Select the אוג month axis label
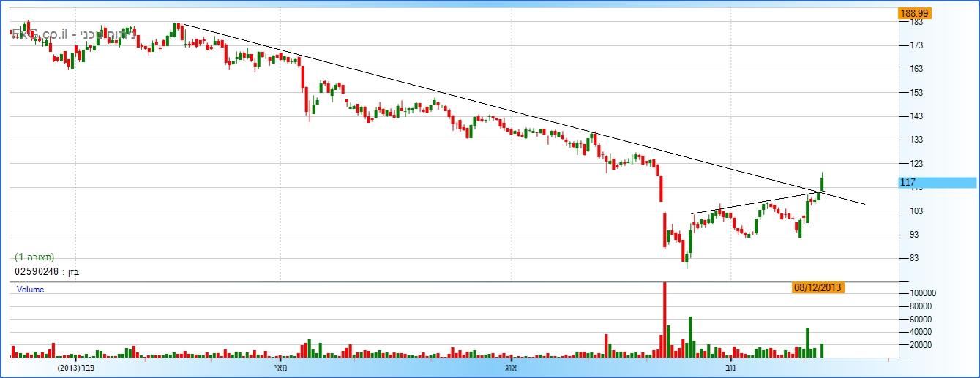The height and width of the screenshot is (378, 980). (x=512, y=367)
